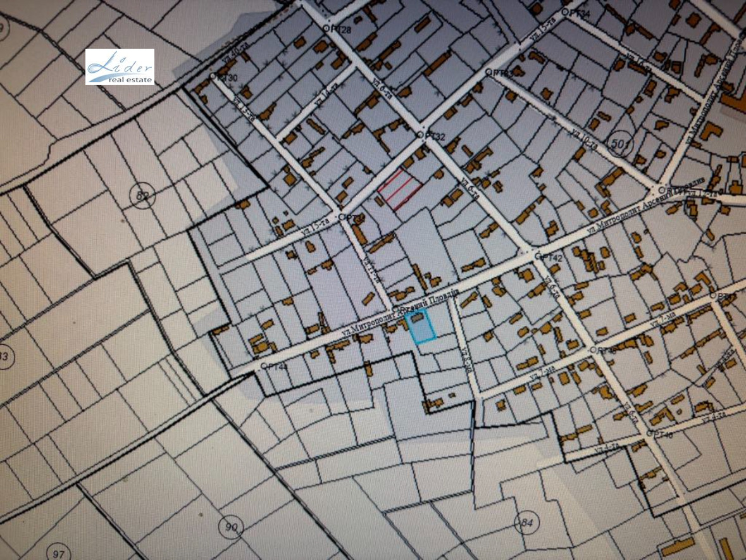Screen dimensions: 746x560
Task: Click the circled district number 84
Action: coord(525,522)
